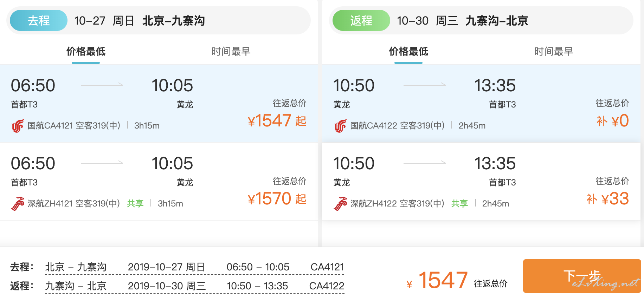This screenshot has height=295, width=644.
Task: Switch outbound list to 时间最早 tab
Action: coord(231,52)
